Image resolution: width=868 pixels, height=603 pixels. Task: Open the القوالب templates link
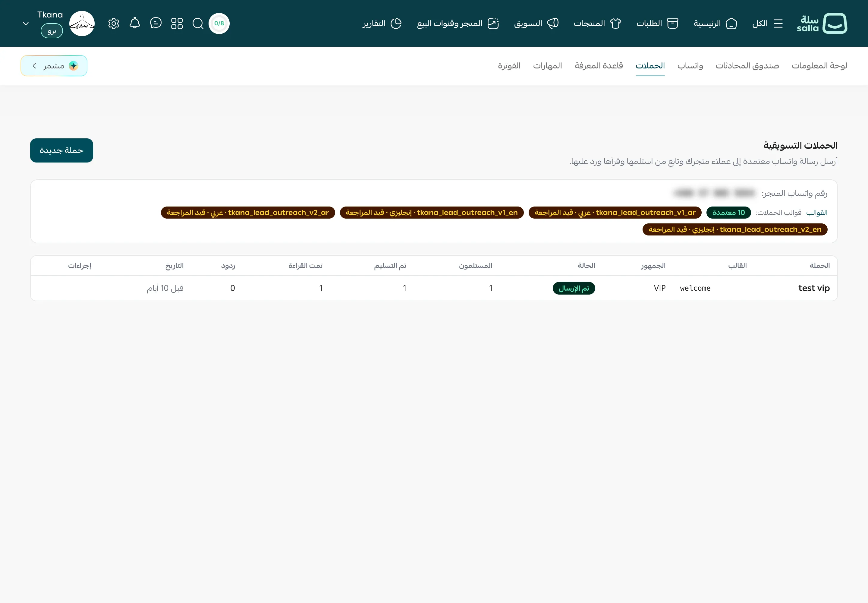(x=817, y=213)
